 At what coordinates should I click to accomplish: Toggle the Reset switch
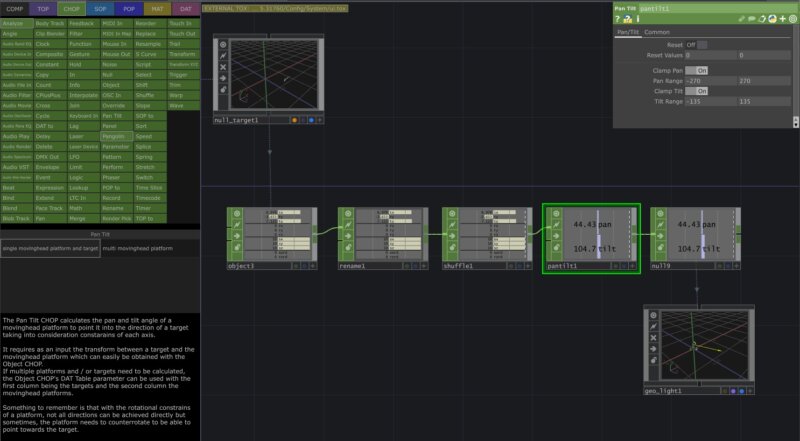click(x=701, y=45)
